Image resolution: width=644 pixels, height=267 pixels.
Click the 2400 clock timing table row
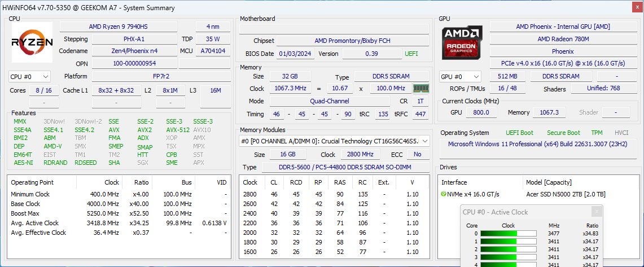click(x=334, y=213)
